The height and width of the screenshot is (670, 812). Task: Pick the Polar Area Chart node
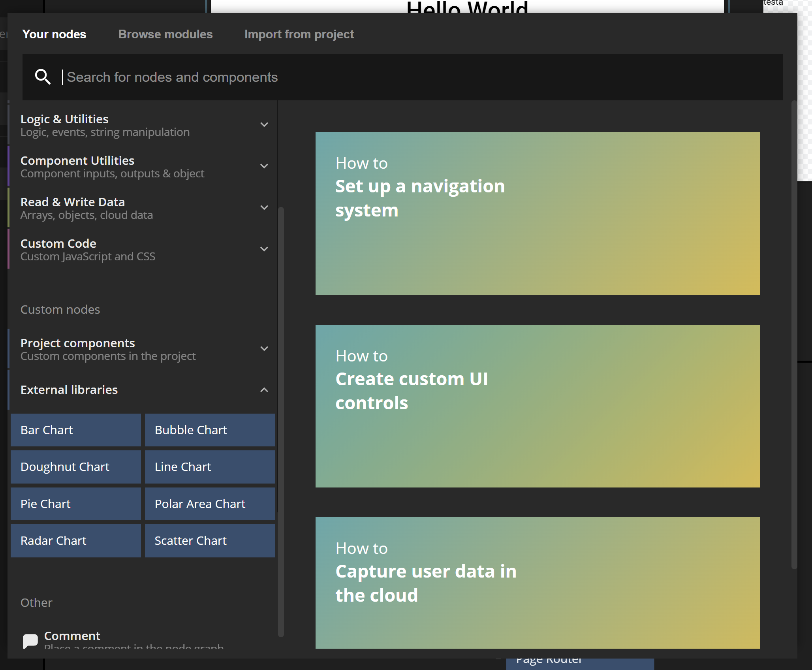(210, 504)
